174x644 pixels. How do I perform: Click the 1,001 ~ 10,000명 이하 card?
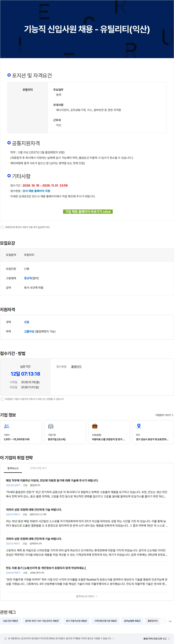21,432
